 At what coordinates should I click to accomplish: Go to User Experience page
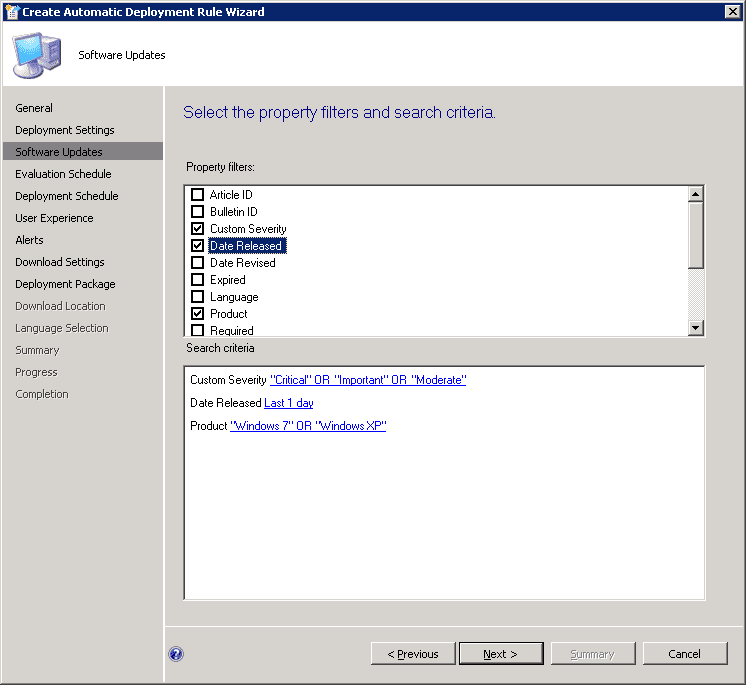click(x=54, y=218)
